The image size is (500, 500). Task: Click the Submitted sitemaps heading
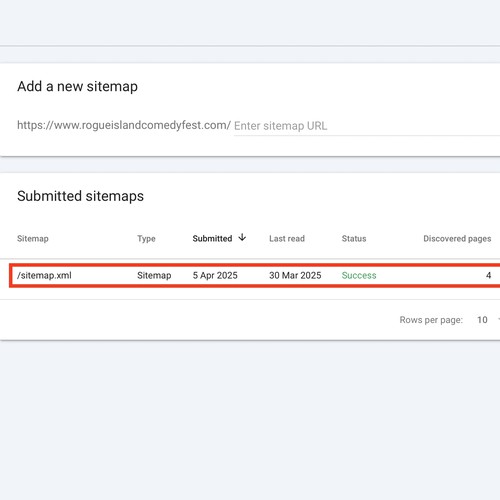pyautogui.click(x=80, y=196)
